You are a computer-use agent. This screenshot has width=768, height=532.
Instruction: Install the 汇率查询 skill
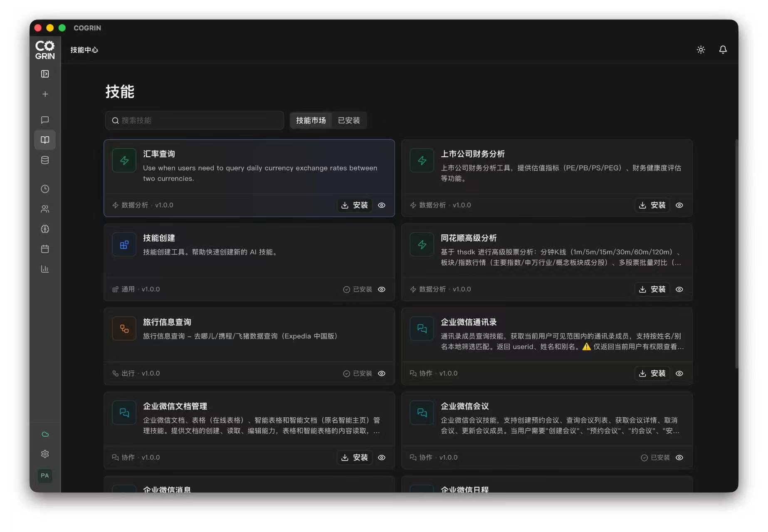pyautogui.click(x=355, y=205)
